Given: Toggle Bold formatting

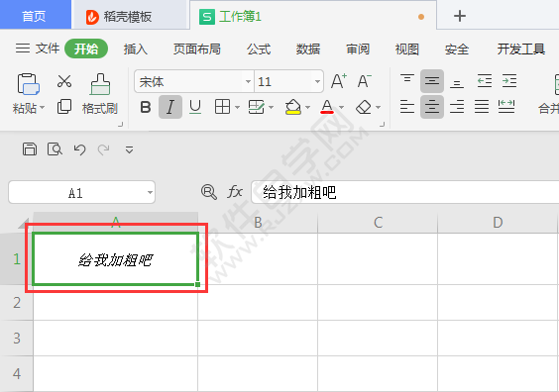Looking at the screenshot, I should [x=146, y=107].
